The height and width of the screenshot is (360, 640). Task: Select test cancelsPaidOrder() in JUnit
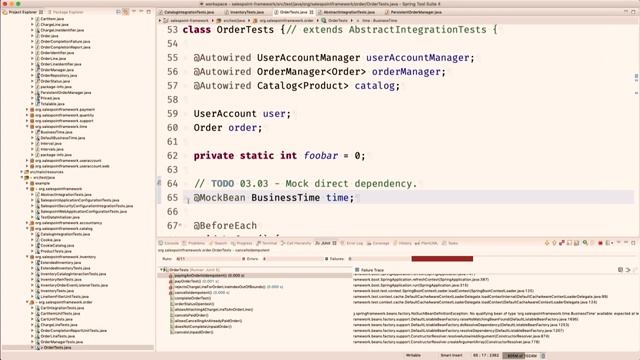click(191, 316)
